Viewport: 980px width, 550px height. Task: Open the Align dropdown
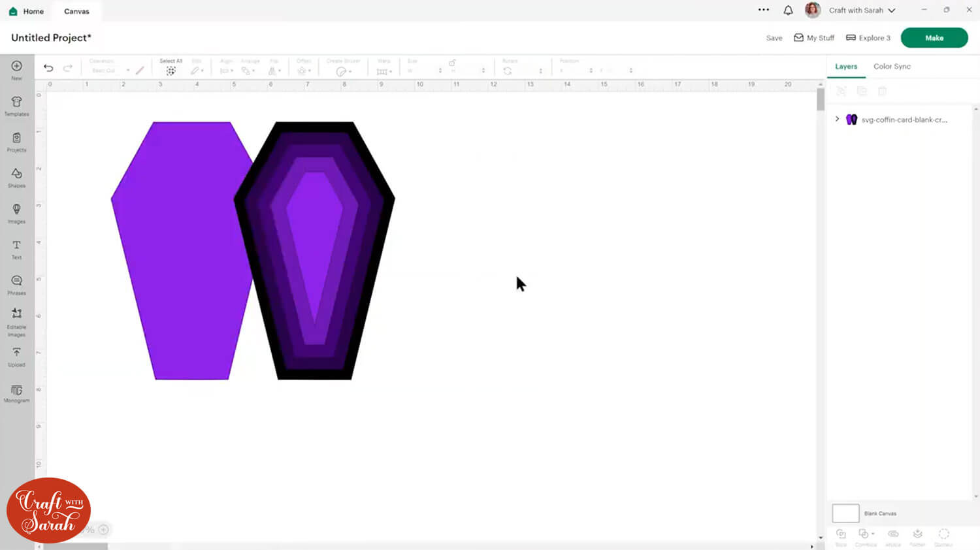coord(227,71)
